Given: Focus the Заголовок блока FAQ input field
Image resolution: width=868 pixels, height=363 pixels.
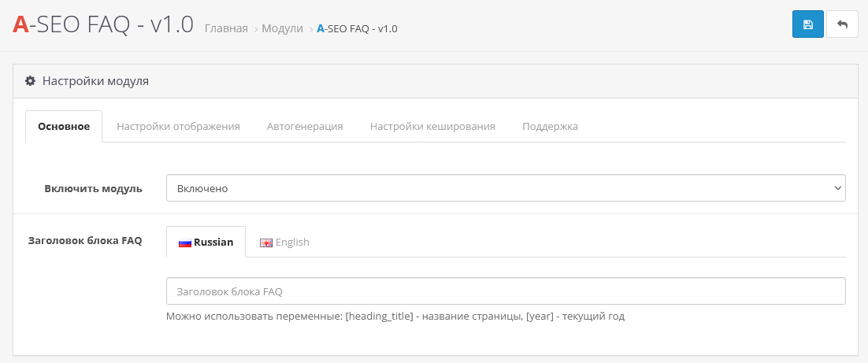Looking at the screenshot, I should [x=505, y=291].
